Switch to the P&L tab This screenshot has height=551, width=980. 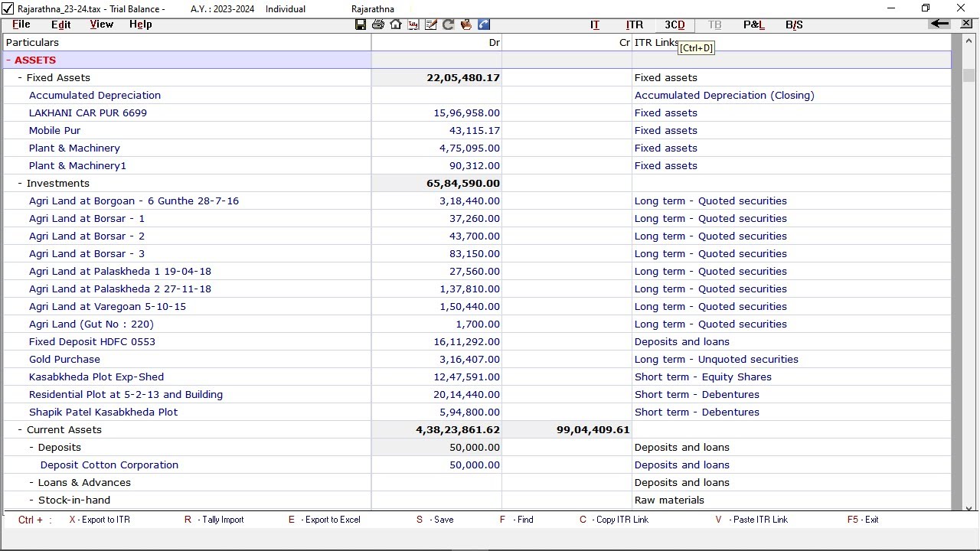[754, 25]
